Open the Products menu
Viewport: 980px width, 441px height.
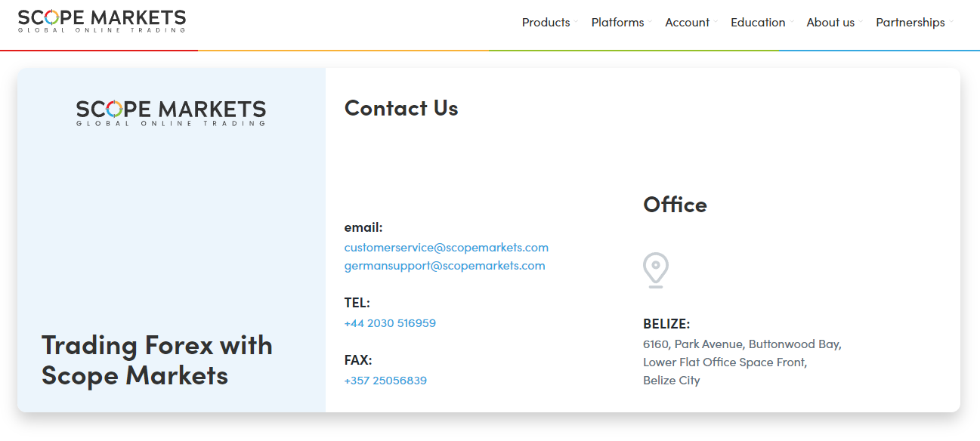[x=546, y=23]
